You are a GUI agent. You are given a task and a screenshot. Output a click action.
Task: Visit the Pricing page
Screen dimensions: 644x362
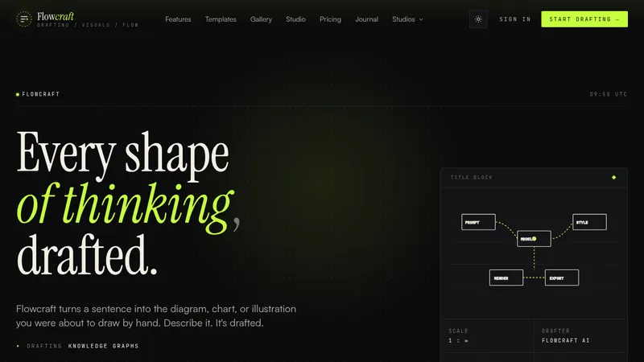330,19
